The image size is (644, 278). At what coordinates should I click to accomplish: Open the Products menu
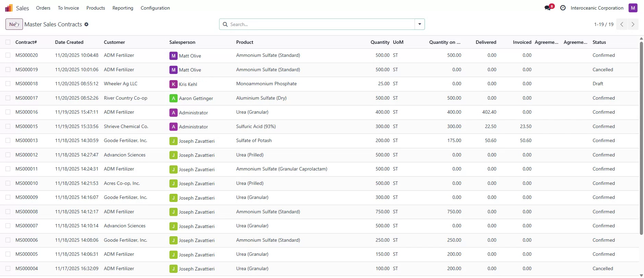(x=96, y=8)
